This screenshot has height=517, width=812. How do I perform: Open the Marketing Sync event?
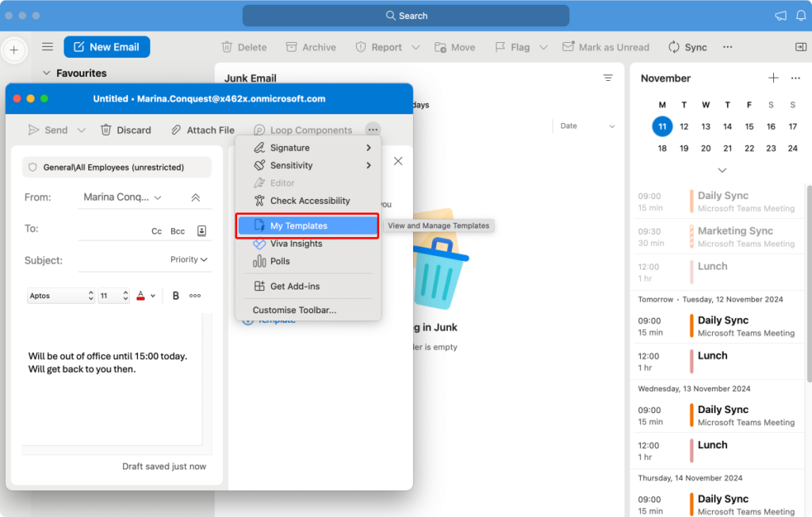(717, 237)
